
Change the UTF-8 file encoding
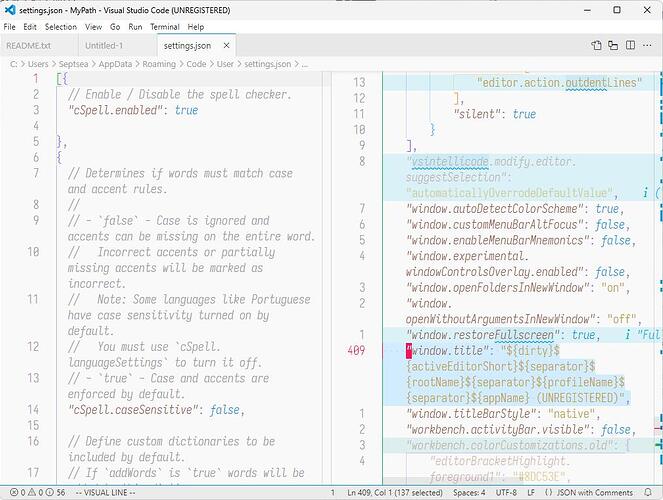506,493
